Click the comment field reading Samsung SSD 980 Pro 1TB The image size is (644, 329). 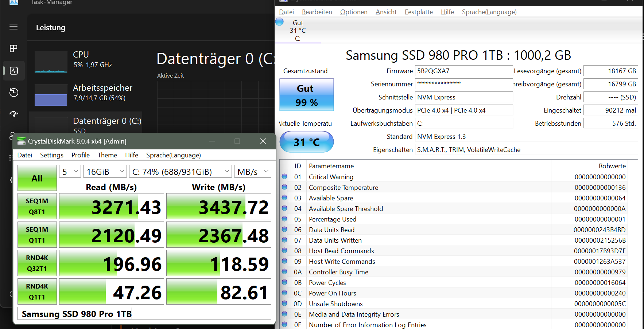[x=144, y=314]
